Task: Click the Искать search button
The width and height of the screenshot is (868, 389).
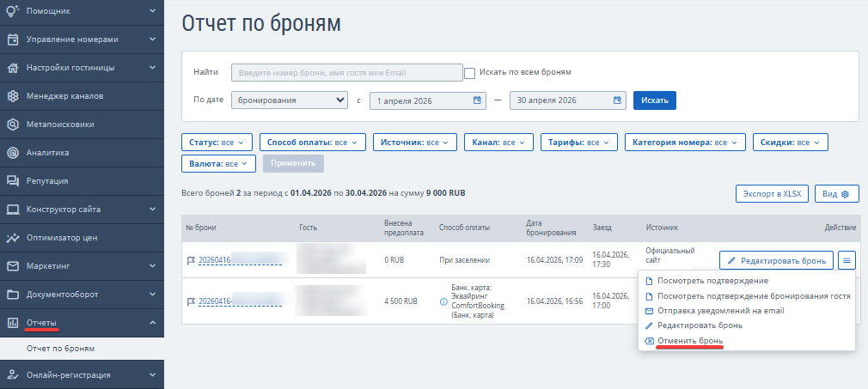Action: [655, 100]
